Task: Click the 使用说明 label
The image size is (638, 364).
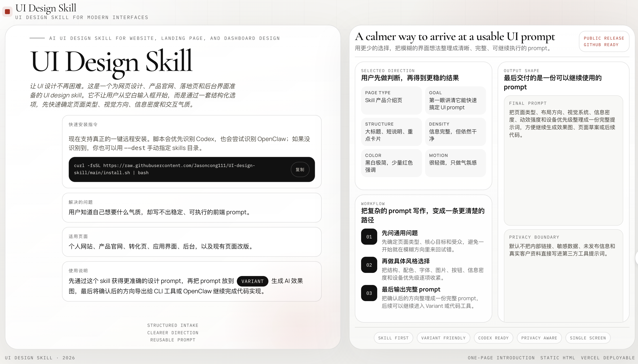Action: [x=78, y=270]
